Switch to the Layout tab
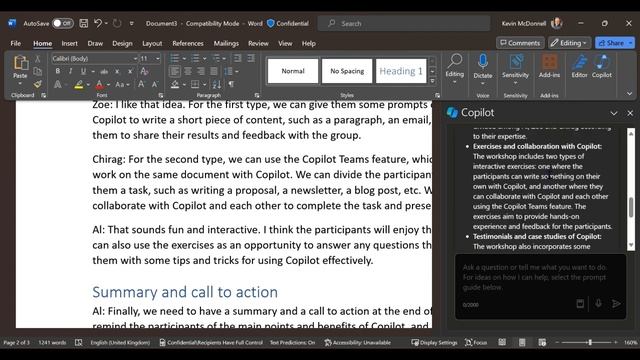The image size is (640, 360). coord(152,43)
